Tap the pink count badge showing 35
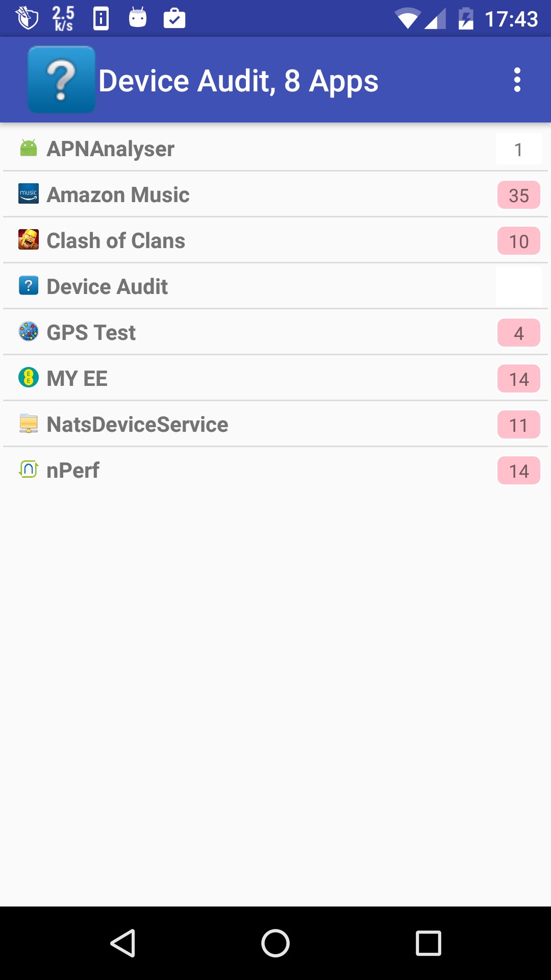 [518, 194]
